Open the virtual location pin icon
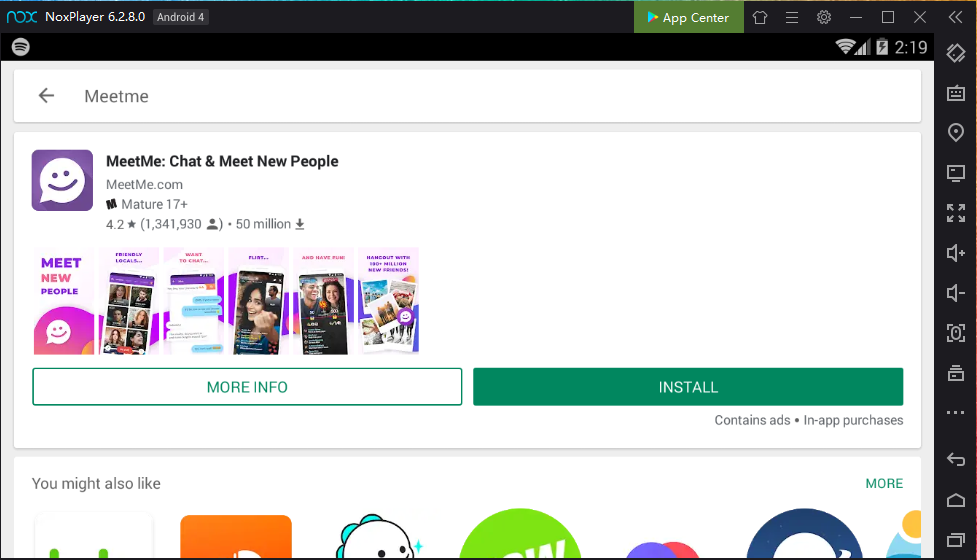 click(956, 133)
